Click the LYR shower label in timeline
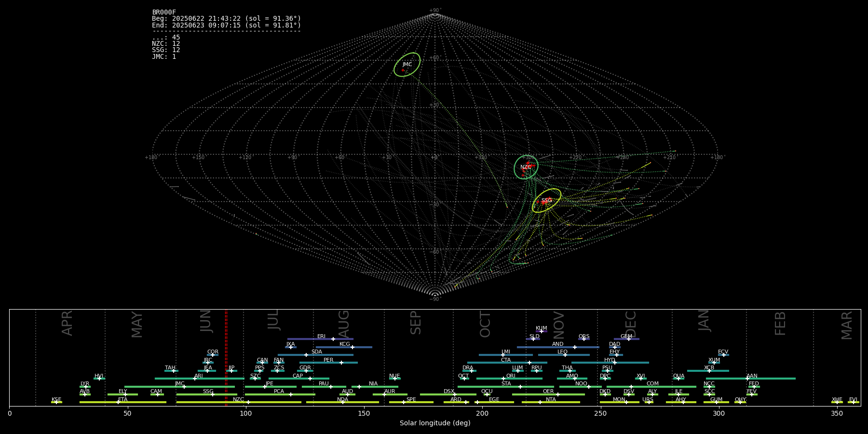The width and height of the screenshot is (868, 434). (x=85, y=384)
